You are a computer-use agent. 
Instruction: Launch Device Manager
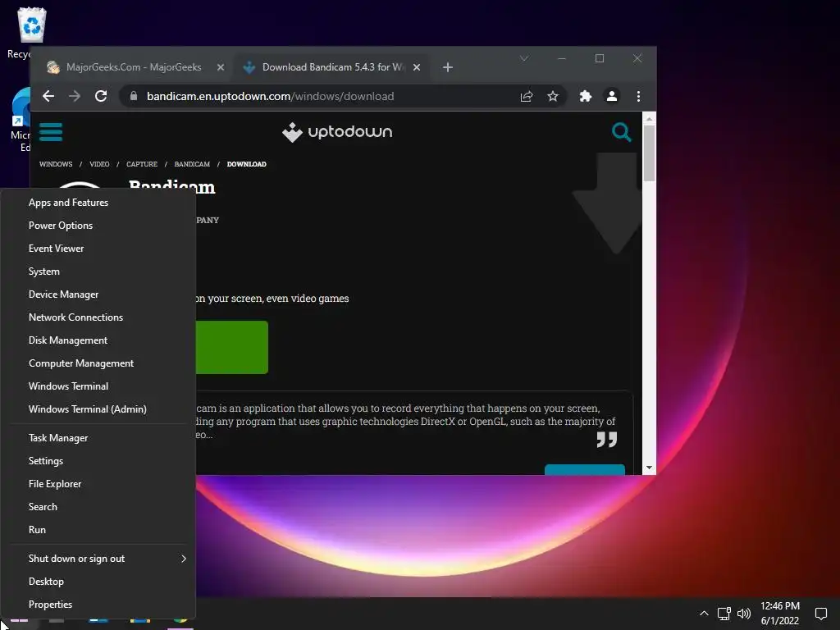[x=98, y=294]
